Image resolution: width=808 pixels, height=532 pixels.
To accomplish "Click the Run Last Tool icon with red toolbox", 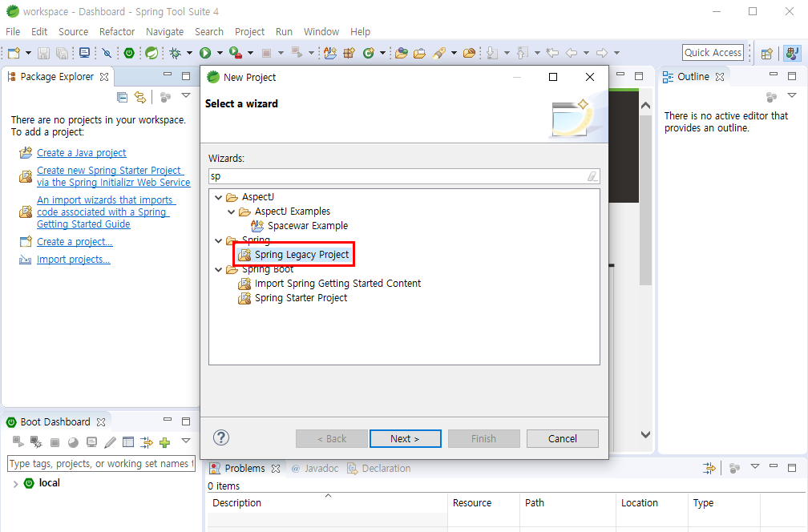I will click(x=236, y=53).
